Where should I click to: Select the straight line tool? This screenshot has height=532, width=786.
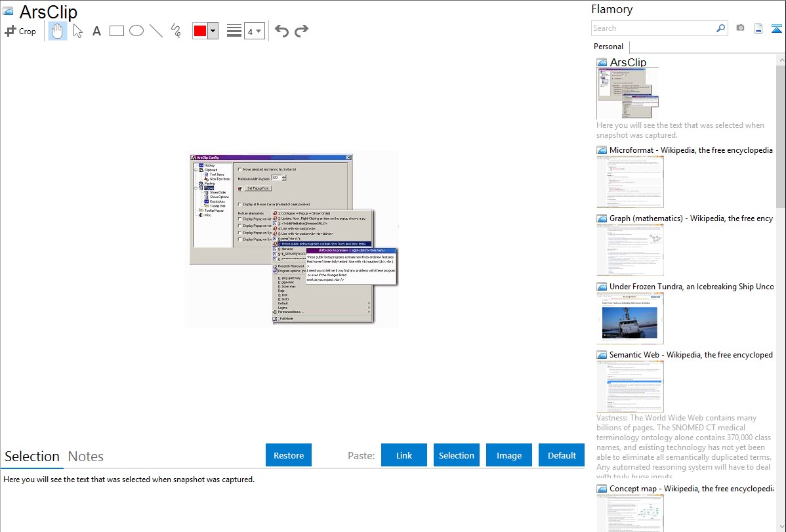click(156, 31)
